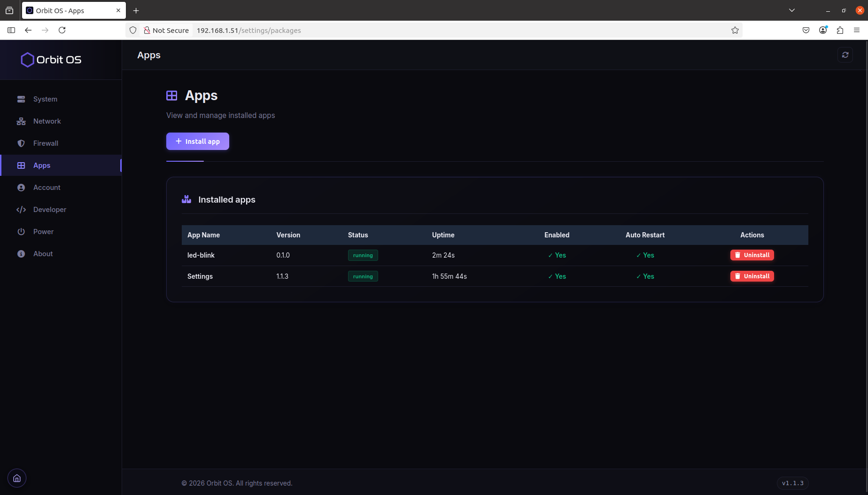Open Pocket save icon in toolbar
The height and width of the screenshot is (495, 868).
tap(806, 30)
